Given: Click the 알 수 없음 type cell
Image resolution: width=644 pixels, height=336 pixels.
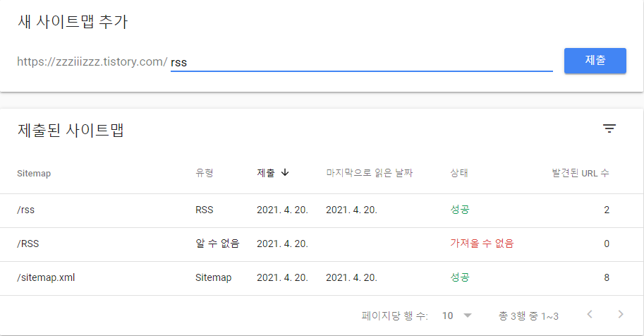Looking at the screenshot, I should (217, 244).
